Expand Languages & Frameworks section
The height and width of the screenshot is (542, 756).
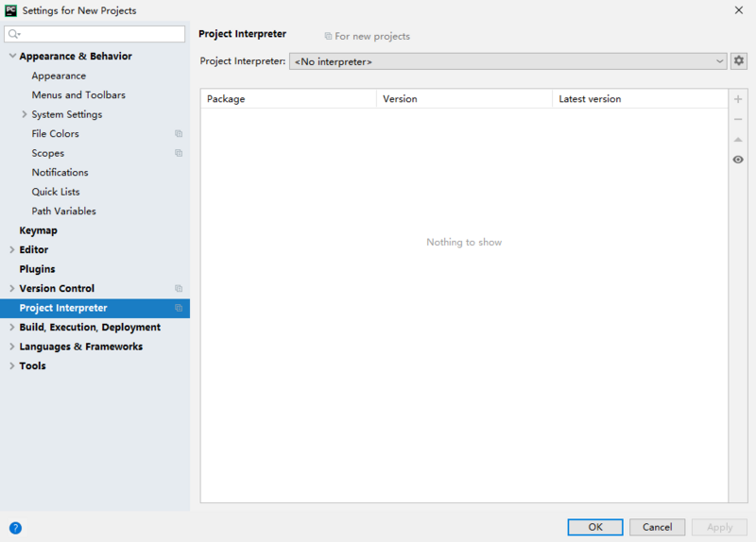[12, 347]
